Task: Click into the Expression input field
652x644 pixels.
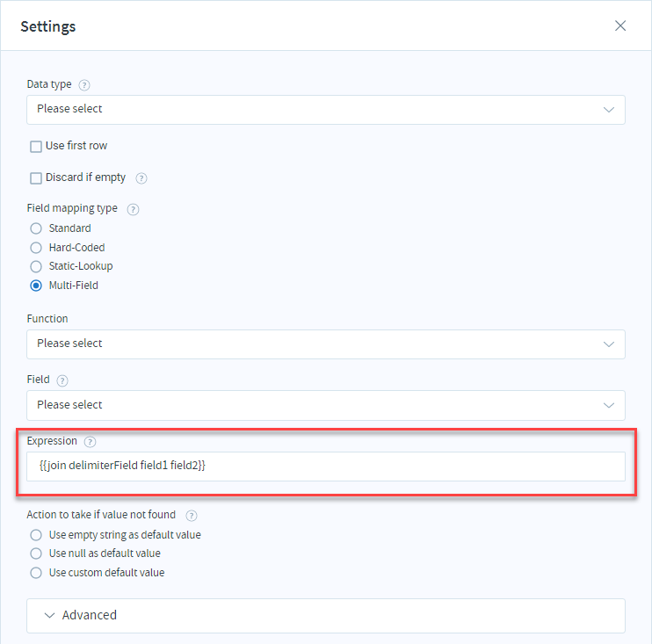Action: point(326,466)
